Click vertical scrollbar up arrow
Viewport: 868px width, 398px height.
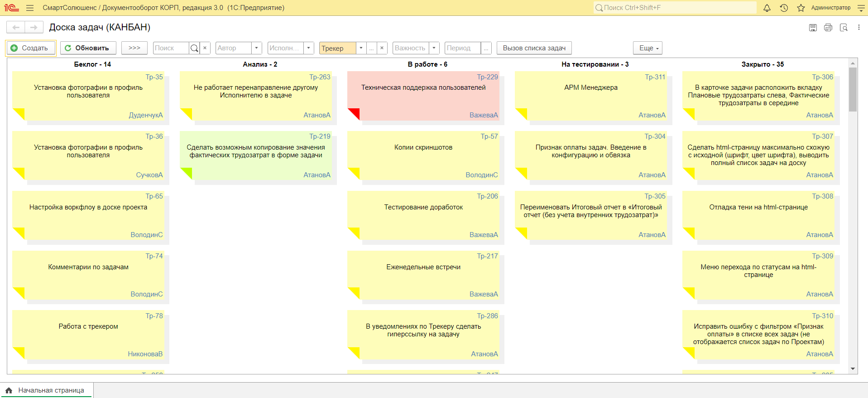point(853,63)
